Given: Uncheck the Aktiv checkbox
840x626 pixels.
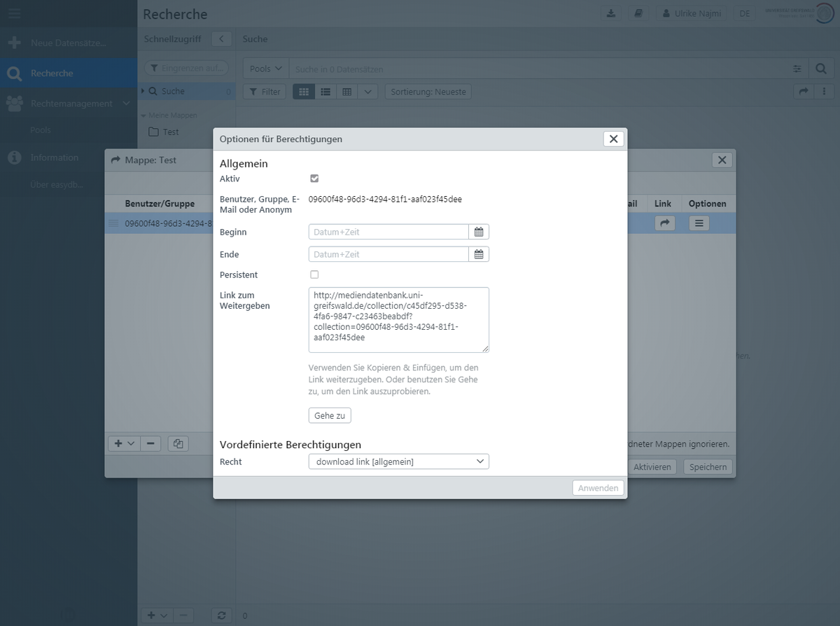Looking at the screenshot, I should [x=314, y=179].
